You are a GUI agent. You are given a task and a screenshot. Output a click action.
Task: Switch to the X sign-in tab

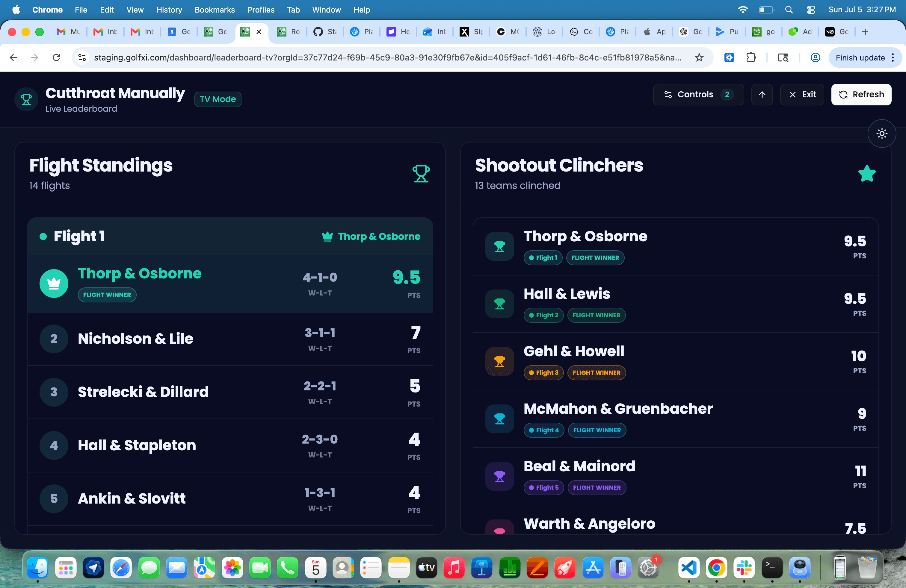[471, 32]
